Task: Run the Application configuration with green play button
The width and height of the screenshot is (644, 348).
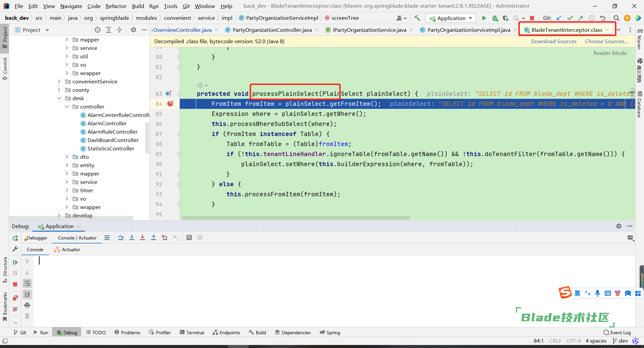Action: (484, 18)
